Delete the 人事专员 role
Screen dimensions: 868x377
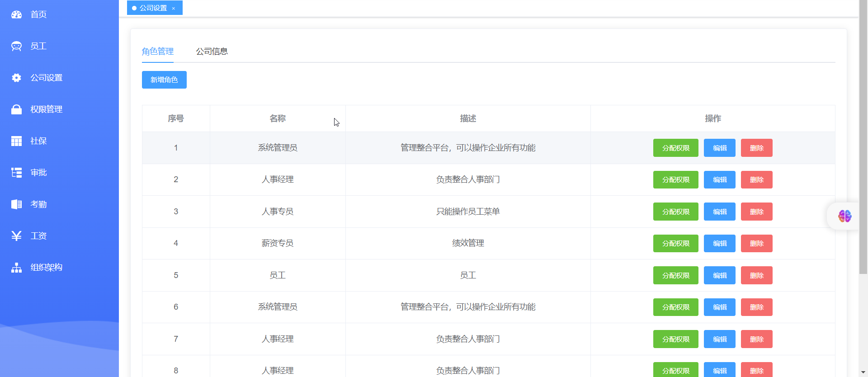coord(757,212)
